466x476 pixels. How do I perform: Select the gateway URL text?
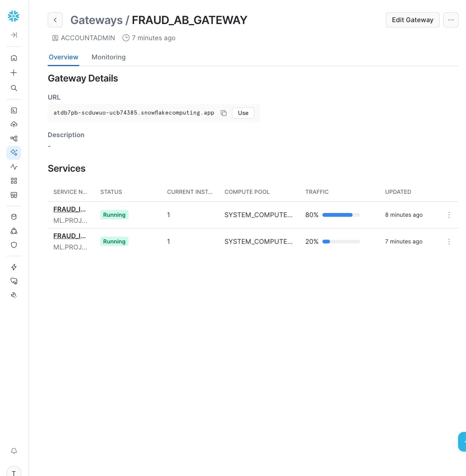(x=134, y=113)
